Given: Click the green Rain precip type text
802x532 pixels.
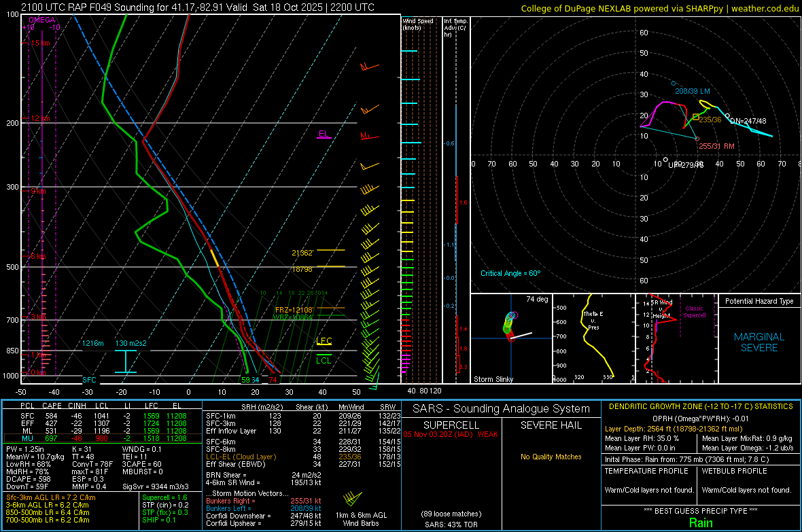Looking at the screenshot, I should [x=701, y=522].
